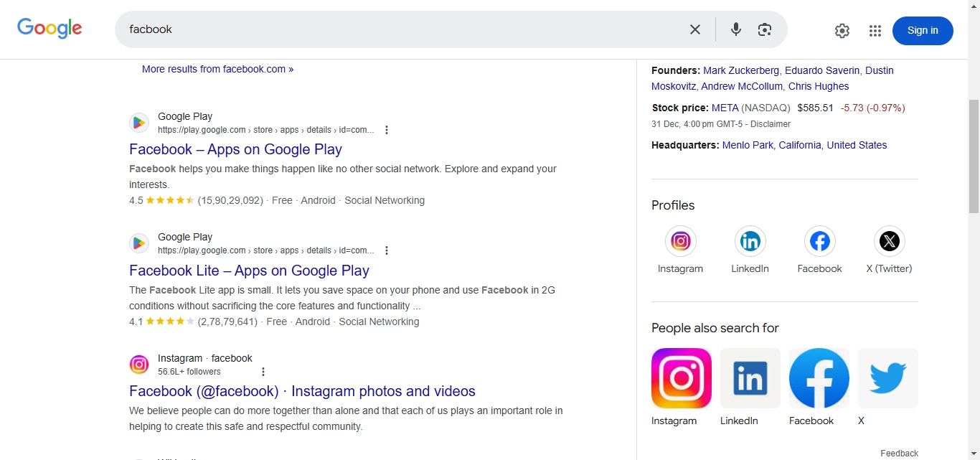Open founder link Eduardo Saverin
Viewport: 980px width, 460px height.
coord(822,70)
